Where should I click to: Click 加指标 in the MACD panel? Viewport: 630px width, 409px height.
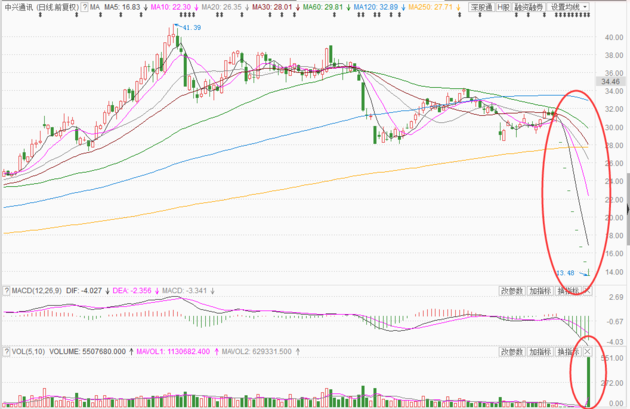[540, 291]
